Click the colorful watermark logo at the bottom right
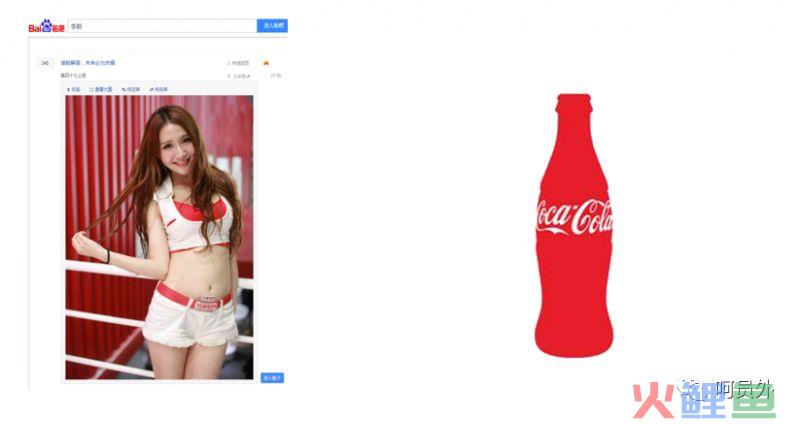Image resolution: width=800 pixels, height=424 pixels. (704, 401)
